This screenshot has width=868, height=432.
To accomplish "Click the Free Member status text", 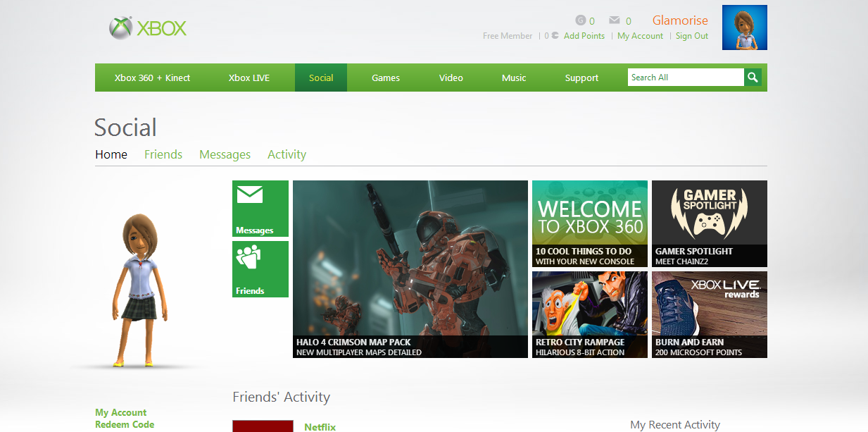I will [508, 36].
